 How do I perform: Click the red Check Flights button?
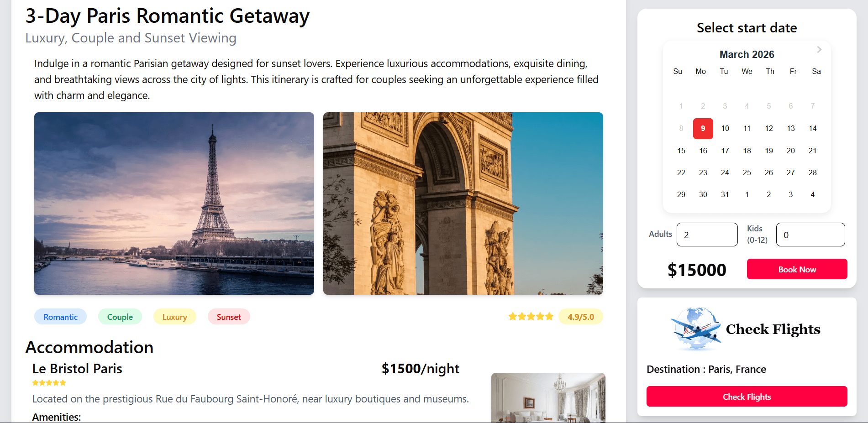747,397
